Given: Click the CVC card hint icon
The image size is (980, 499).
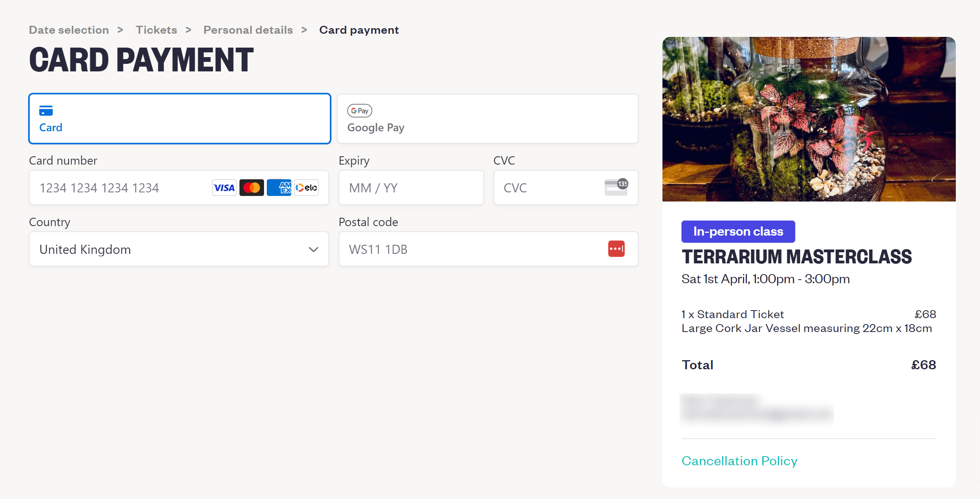Looking at the screenshot, I should 616,187.
